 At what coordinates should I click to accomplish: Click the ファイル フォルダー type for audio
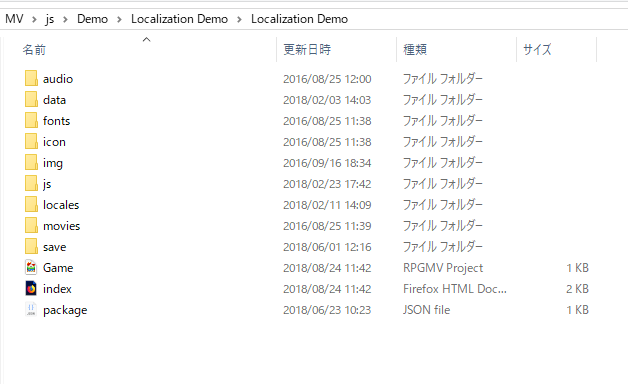pos(443,79)
